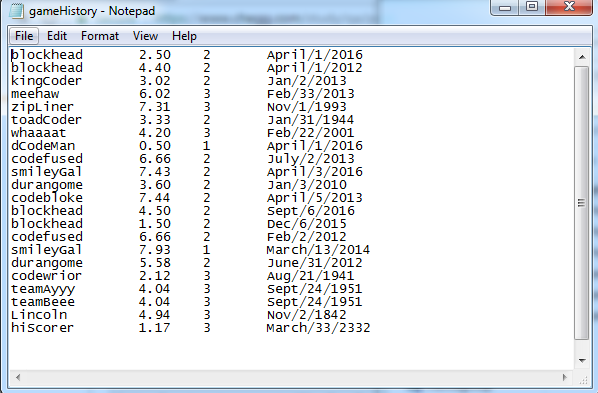Click the name codebloke

pyautogui.click(x=47, y=198)
